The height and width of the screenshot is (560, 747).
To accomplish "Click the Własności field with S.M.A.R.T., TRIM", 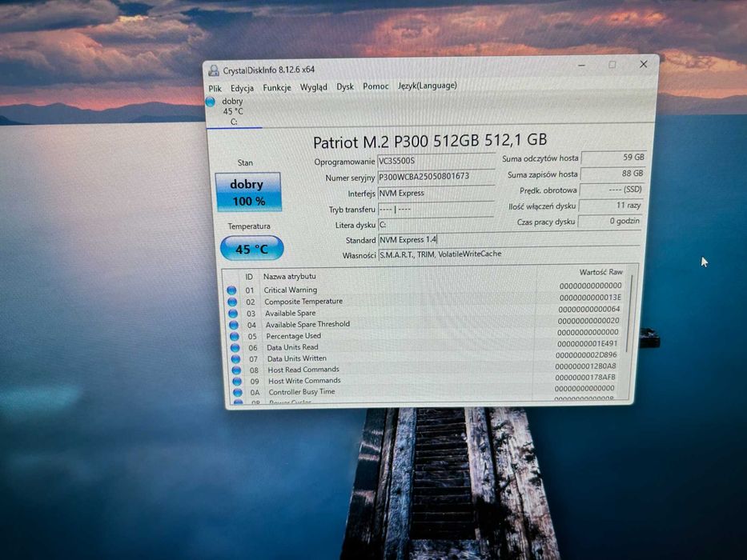I will pyautogui.click(x=508, y=254).
